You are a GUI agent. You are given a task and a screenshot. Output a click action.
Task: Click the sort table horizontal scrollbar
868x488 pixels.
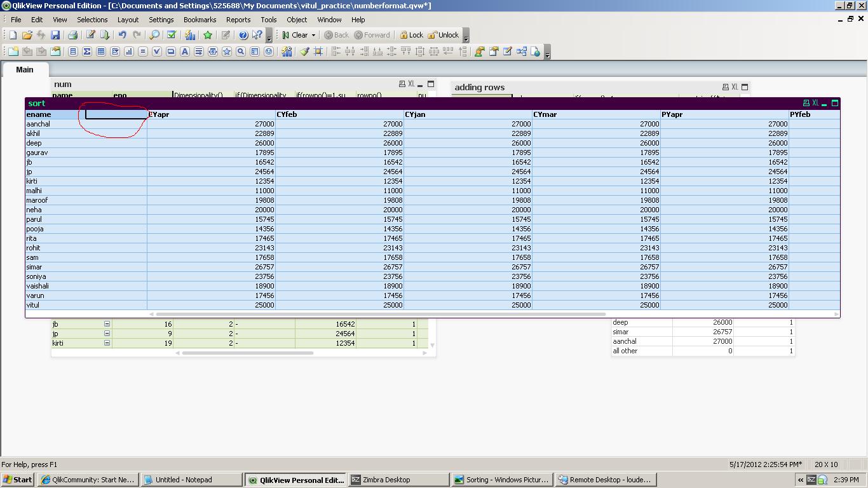(x=381, y=314)
